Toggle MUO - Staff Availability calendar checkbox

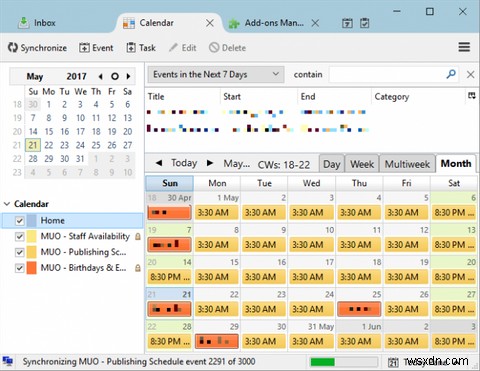coord(20,237)
